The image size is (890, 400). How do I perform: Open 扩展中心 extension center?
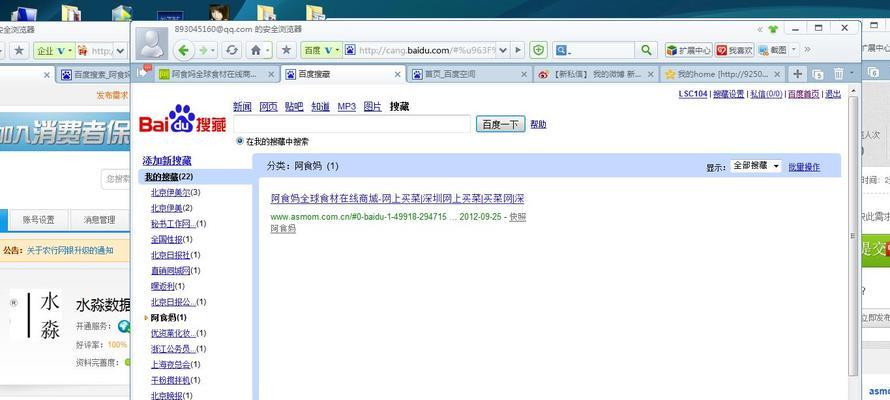point(689,50)
